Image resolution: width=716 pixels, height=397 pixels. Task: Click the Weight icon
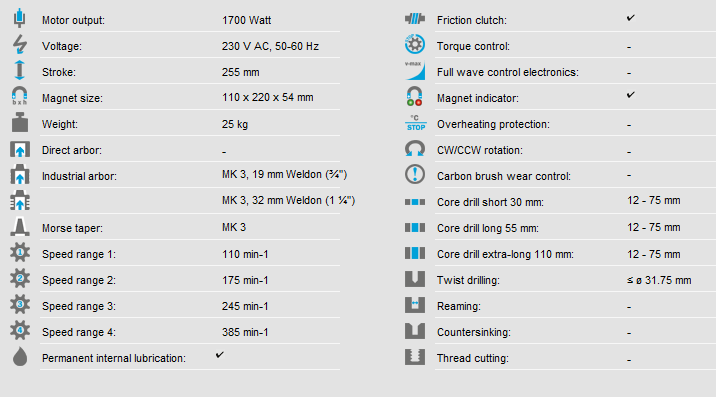(x=20, y=122)
